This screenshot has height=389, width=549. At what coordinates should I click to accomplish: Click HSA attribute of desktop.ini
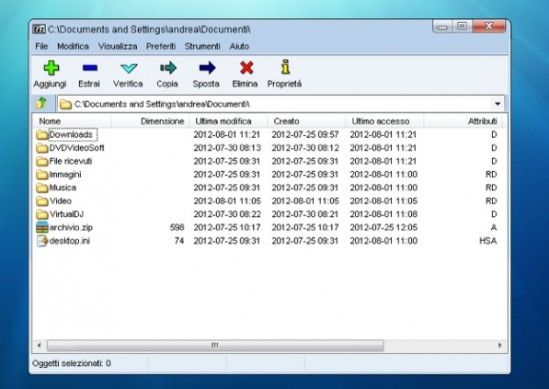488,241
